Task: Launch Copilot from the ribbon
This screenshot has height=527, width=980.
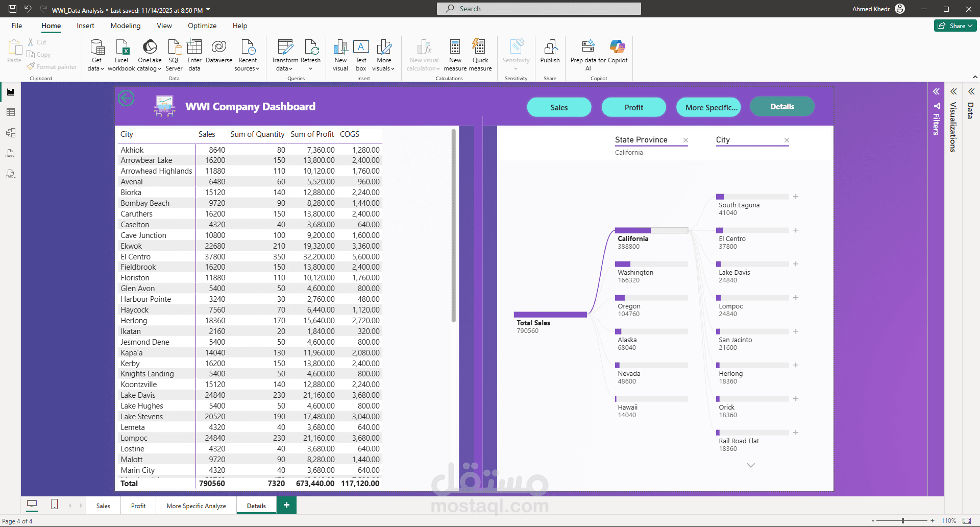Action: [x=618, y=52]
